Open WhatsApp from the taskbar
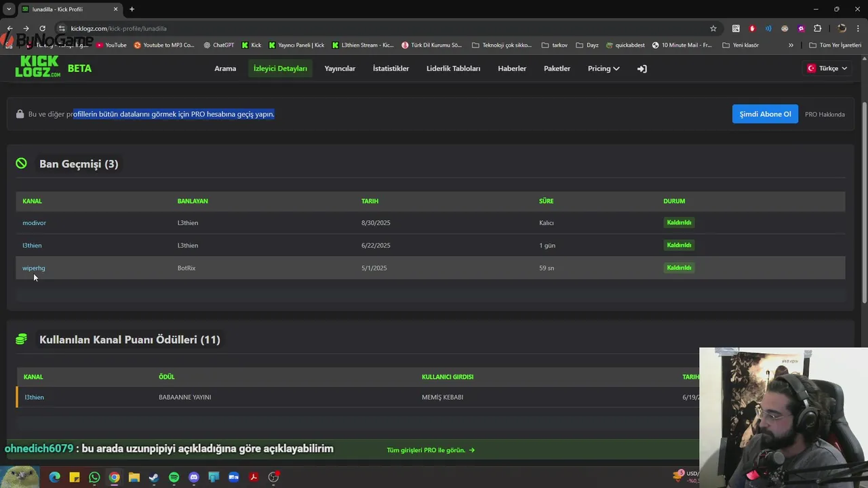The image size is (868, 488). (94, 477)
